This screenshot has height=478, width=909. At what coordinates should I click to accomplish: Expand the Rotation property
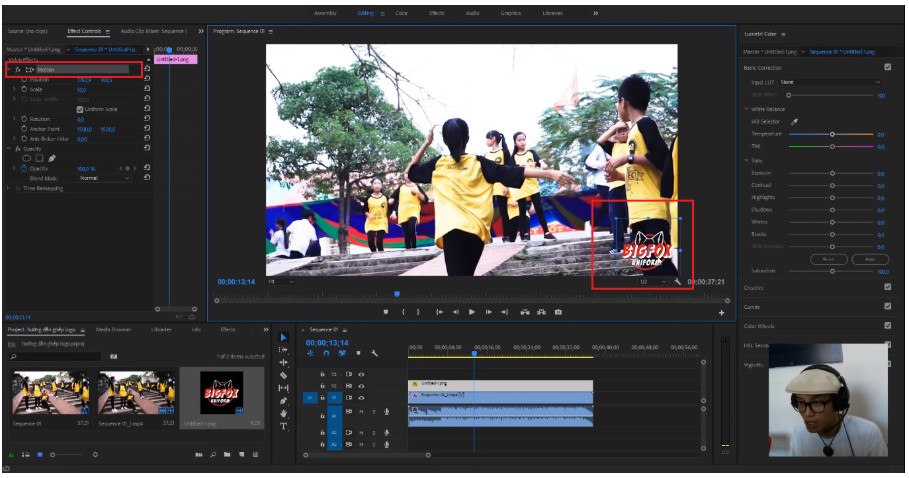(x=14, y=119)
